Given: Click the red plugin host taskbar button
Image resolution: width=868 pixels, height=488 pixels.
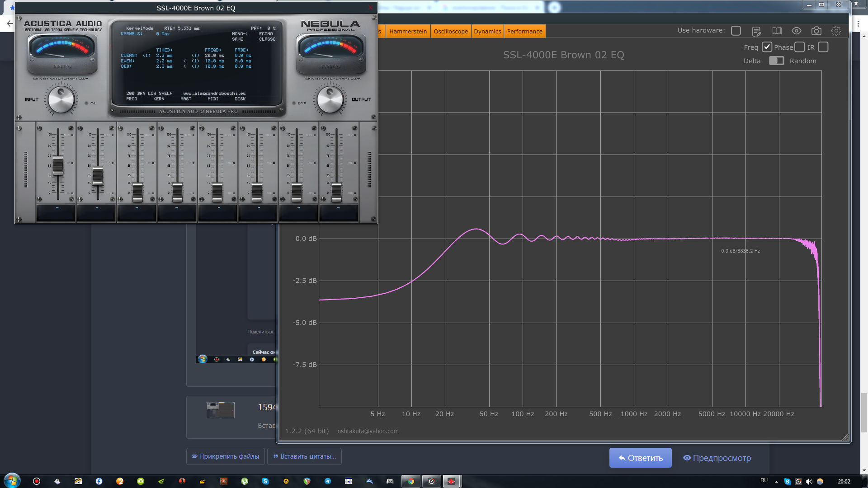Looking at the screenshot, I should pyautogui.click(x=451, y=481).
